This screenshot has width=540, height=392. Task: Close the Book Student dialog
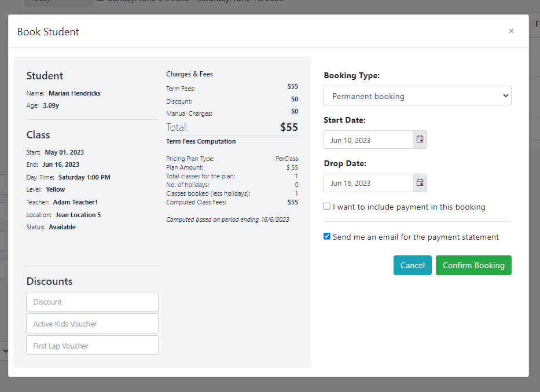click(511, 31)
